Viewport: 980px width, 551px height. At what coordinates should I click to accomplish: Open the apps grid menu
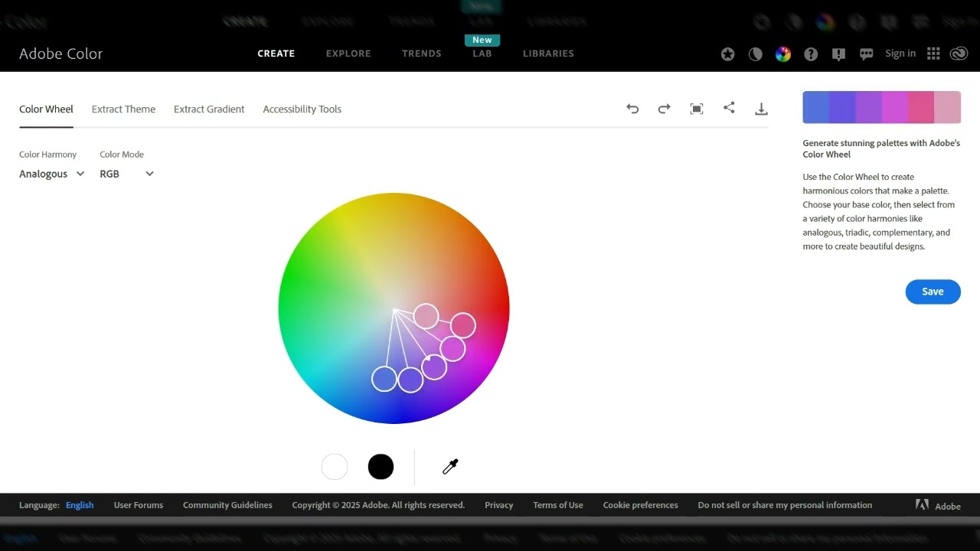pos(933,54)
